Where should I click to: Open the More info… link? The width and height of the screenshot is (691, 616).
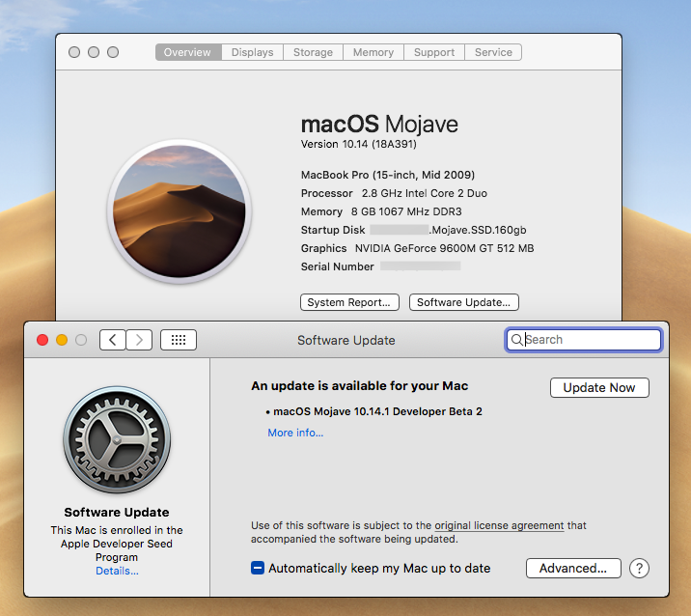pyautogui.click(x=295, y=433)
